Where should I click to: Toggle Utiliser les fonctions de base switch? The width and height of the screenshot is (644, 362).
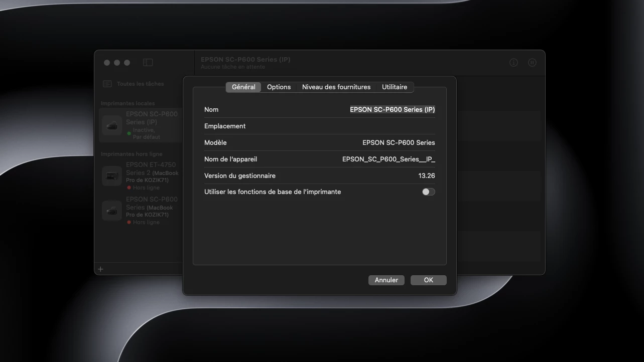[428, 192]
